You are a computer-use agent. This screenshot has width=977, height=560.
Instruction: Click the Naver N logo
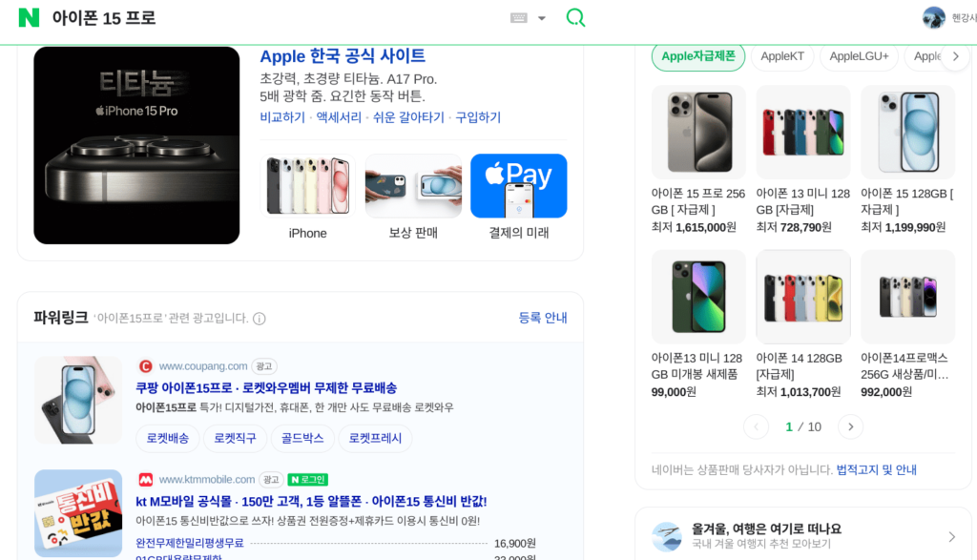point(29,17)
